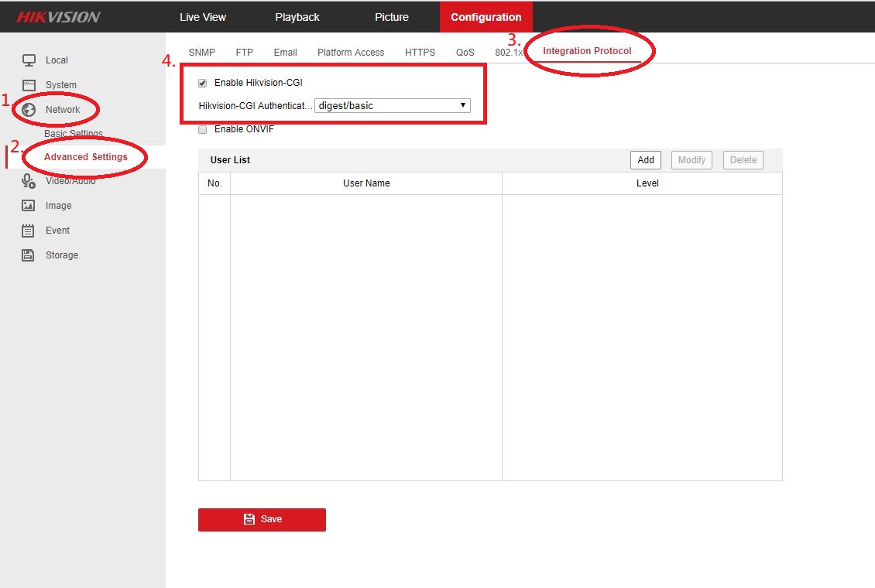
Task: Select the Integration Protocol tab
Action: (x=587, y=51)
